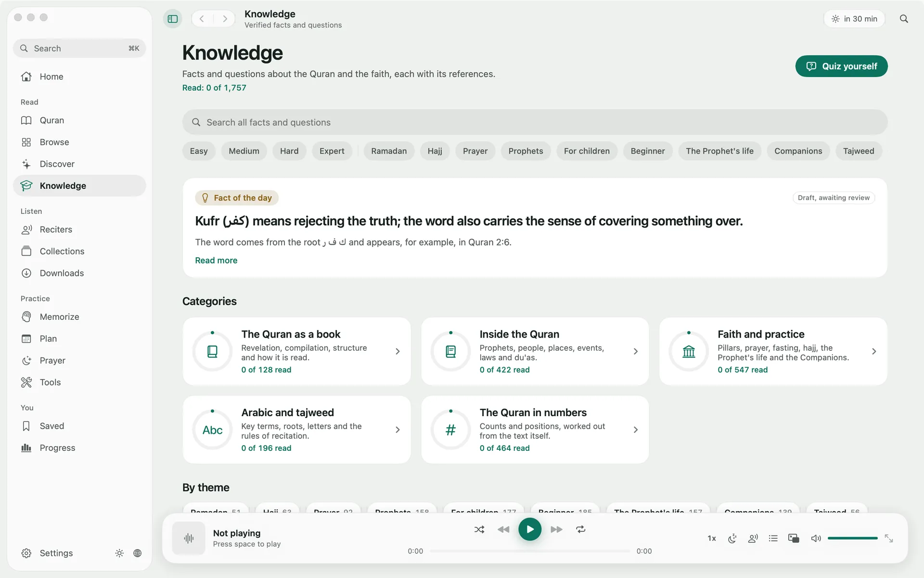Go back with the left chevron
Screen dimensions: 924x578
[202, 19]
